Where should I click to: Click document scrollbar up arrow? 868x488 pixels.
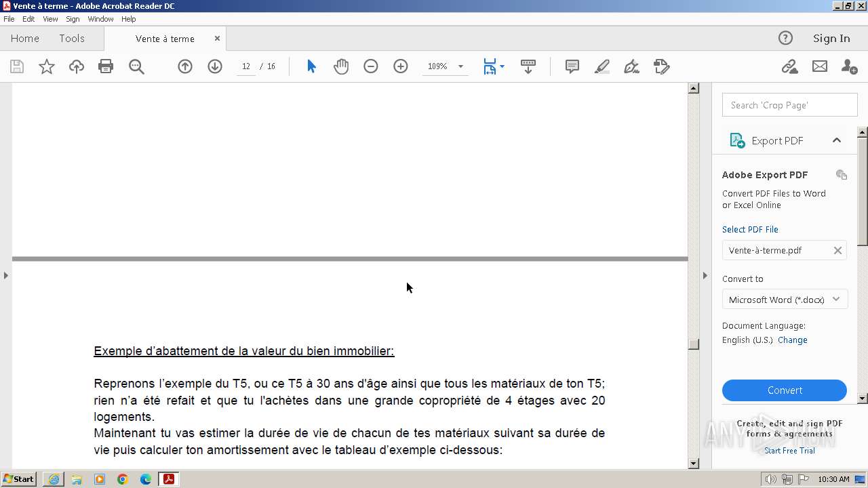pos(693,88)
